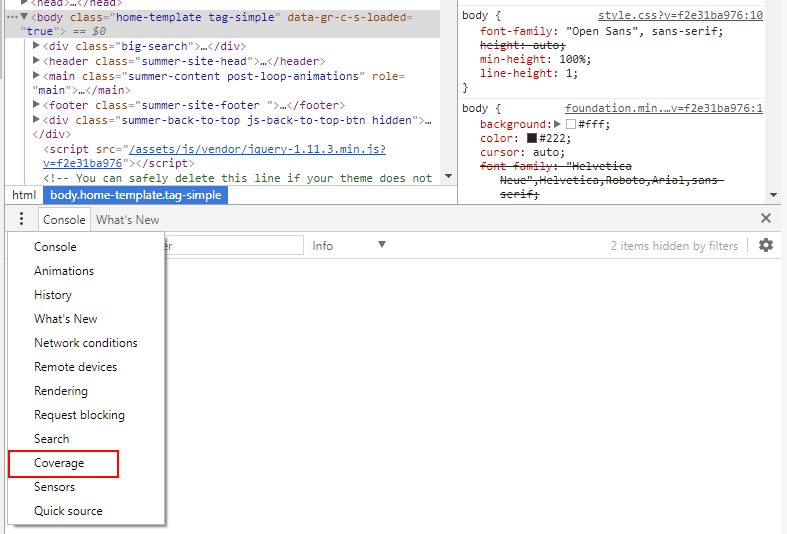Open console settings gear
The width and height of the screenshot is (787, 534).
pos(765,245)
